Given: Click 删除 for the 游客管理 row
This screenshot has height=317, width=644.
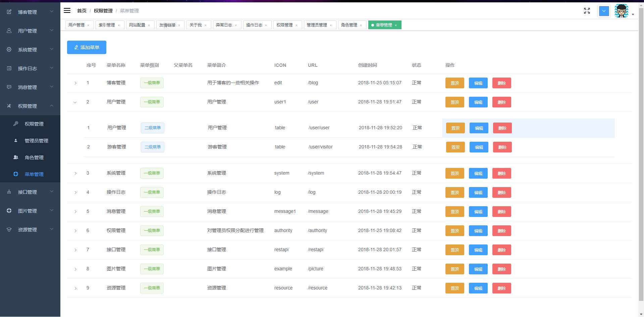Looking at the screenshot, I should coord(502,147).
